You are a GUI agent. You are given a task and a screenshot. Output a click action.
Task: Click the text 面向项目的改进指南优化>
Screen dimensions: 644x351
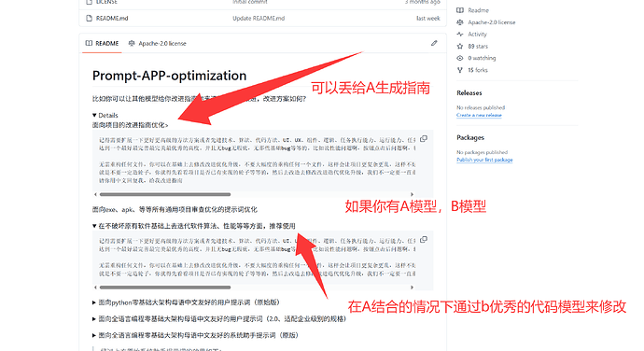pos(130,125)
